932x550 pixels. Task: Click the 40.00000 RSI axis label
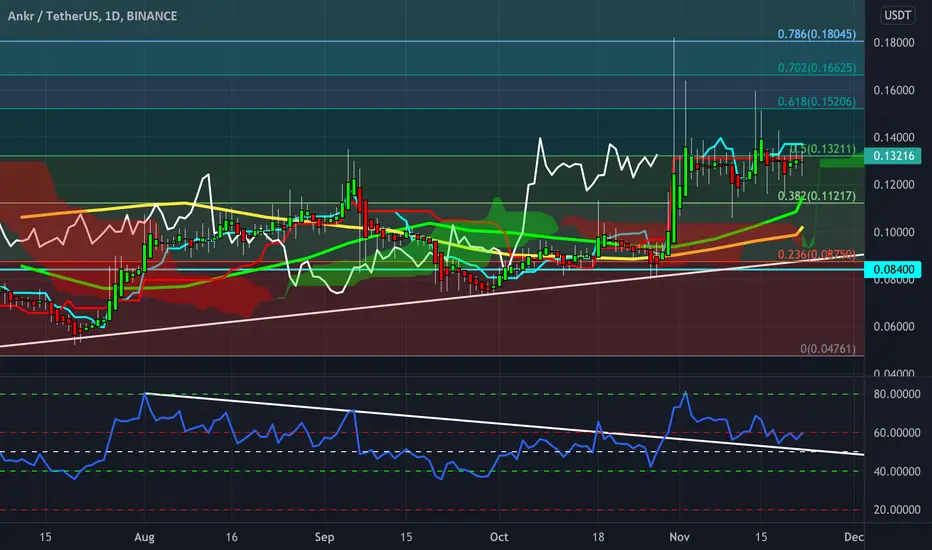(x=896, y=472)
